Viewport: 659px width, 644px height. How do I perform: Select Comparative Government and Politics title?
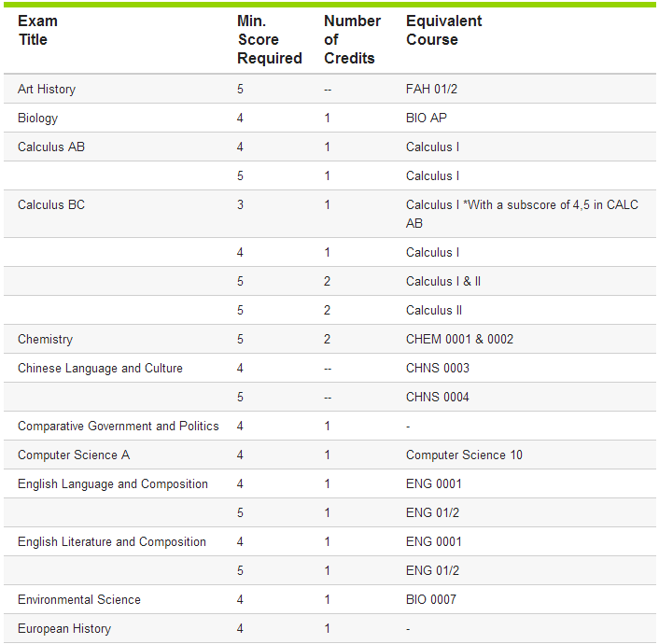point(119,427)
